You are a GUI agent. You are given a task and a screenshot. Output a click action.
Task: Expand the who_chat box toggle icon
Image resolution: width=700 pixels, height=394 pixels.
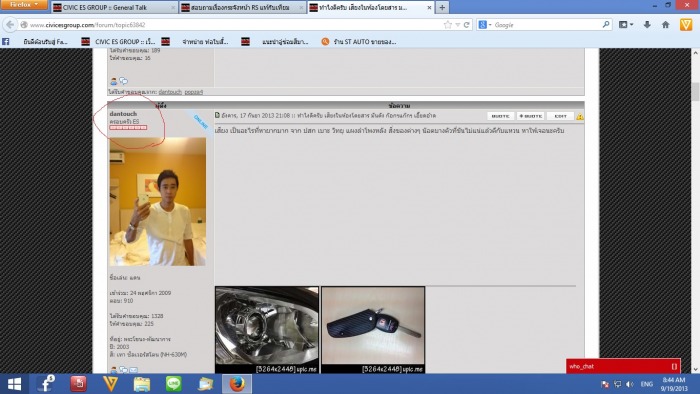coord(674,366)
